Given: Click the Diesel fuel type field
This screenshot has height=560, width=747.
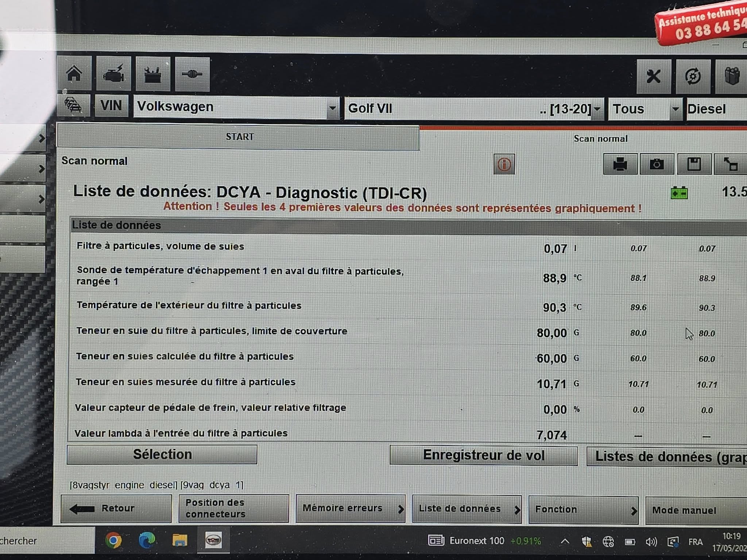Looking at the screenshot, I should coord(716,109).
